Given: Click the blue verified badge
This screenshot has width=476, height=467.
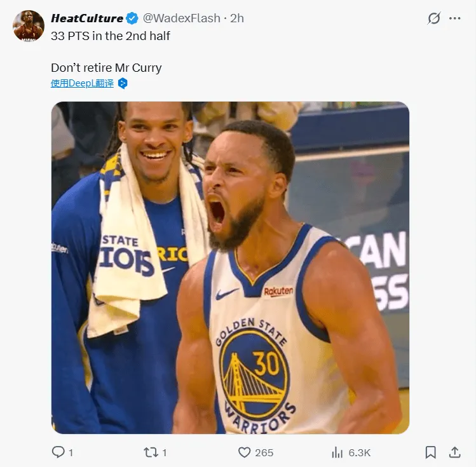Looking at the screenshot, I should point(132,18).
